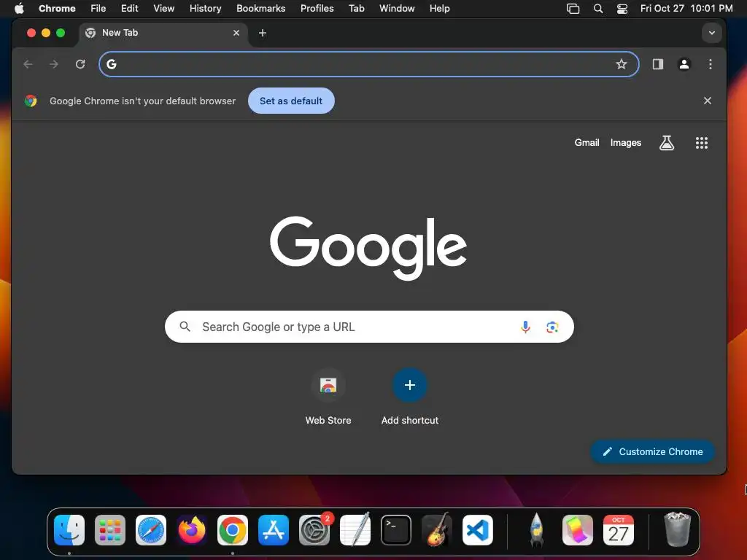Open the Images link
Viewport: 747px width, 560px height.
point(625,142)
